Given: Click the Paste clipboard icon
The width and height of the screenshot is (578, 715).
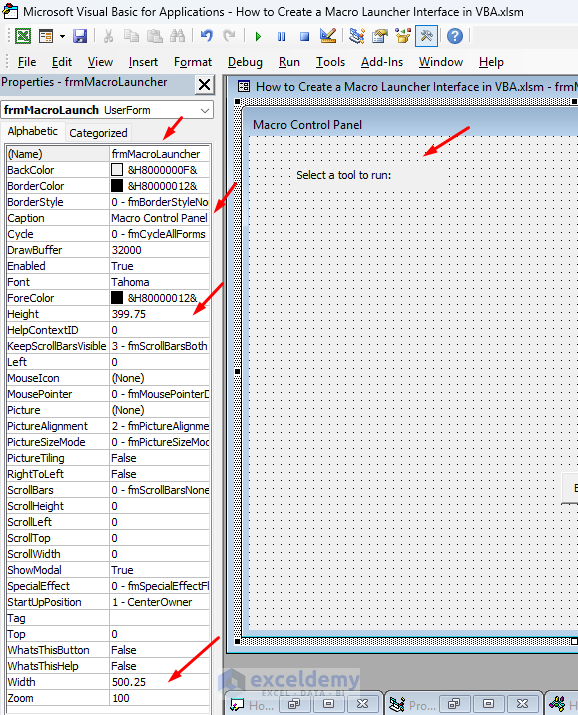Looking at the screenshot, I should coord(155,36).
